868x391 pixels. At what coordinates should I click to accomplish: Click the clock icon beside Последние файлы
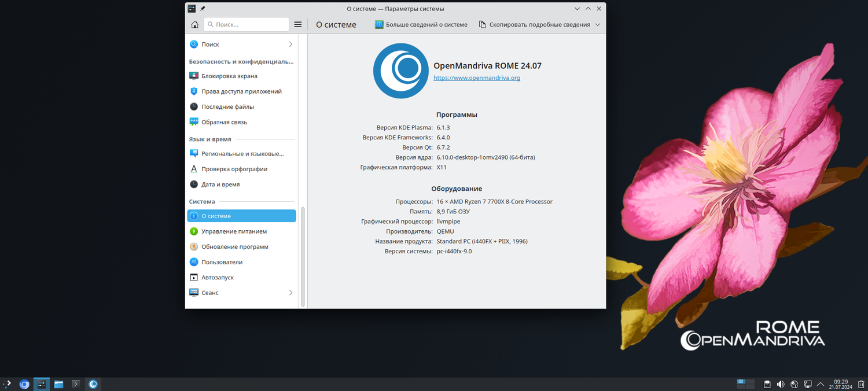coord(194,106)
